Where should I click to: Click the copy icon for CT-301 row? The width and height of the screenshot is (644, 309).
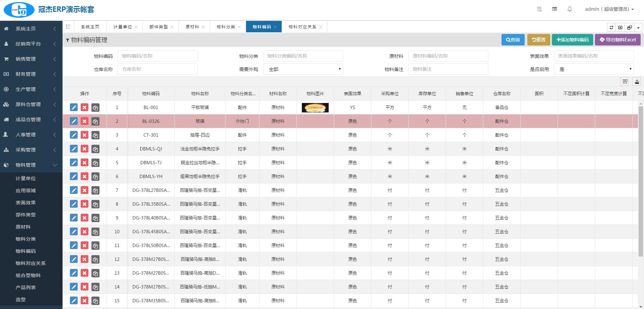point(95,135)
